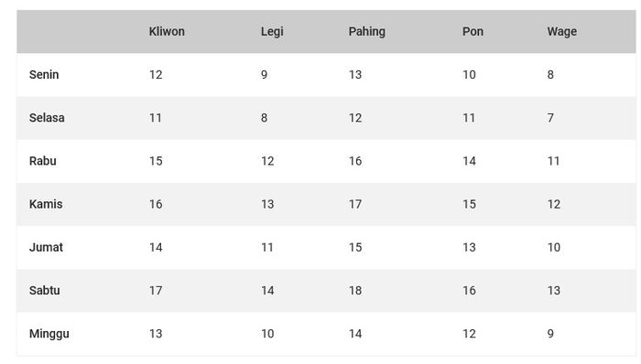Click the Pon column header

click(x=473, y=31)
